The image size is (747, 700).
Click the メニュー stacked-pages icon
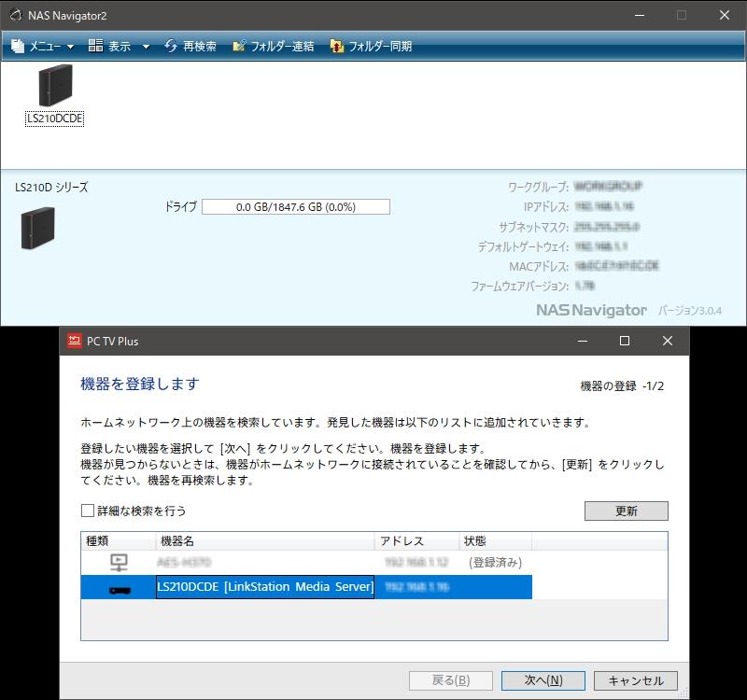point(18,46)
